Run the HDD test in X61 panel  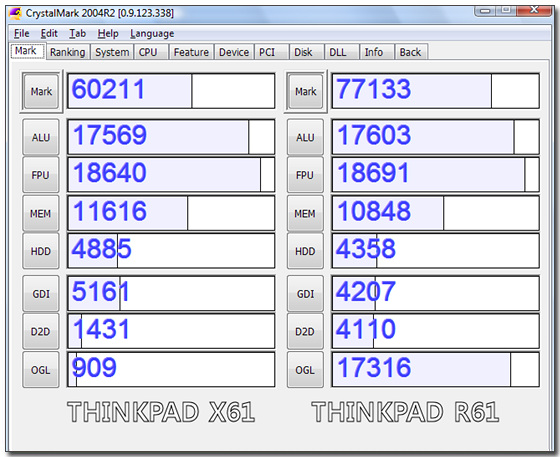[41, 251]
